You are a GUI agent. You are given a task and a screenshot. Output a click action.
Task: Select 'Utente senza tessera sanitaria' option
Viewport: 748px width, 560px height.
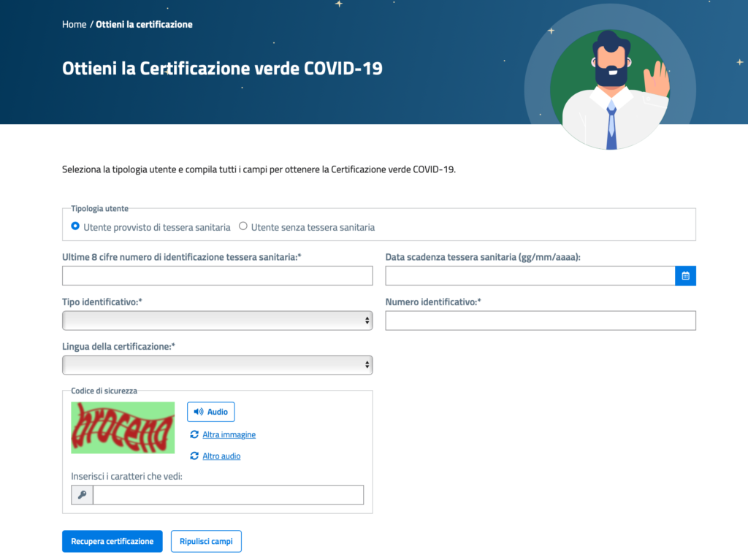(243, 226)
